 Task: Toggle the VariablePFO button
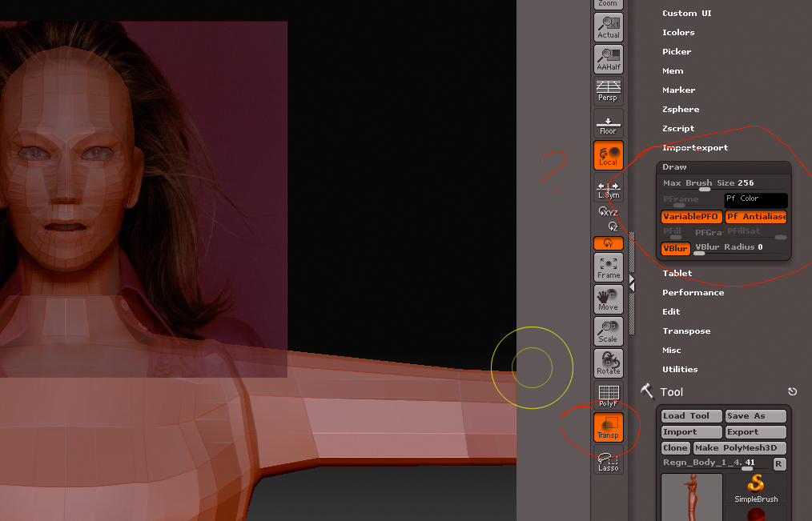coord(691,216)
